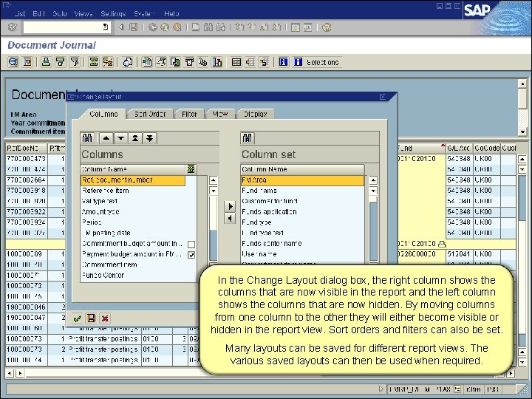Expand the status bar arrow at bottom right
This screenshot has height=399, width=532.
coord(381,389)
